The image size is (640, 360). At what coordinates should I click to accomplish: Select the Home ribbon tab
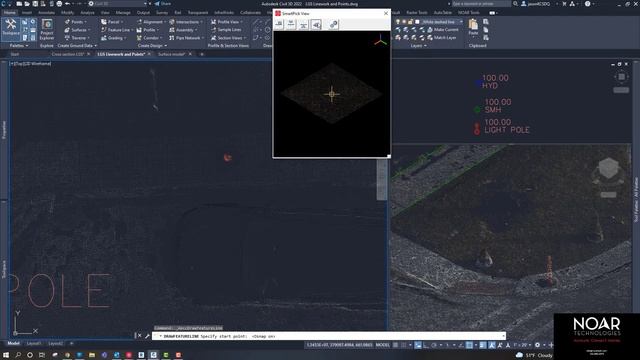click(x=9, y=13)
